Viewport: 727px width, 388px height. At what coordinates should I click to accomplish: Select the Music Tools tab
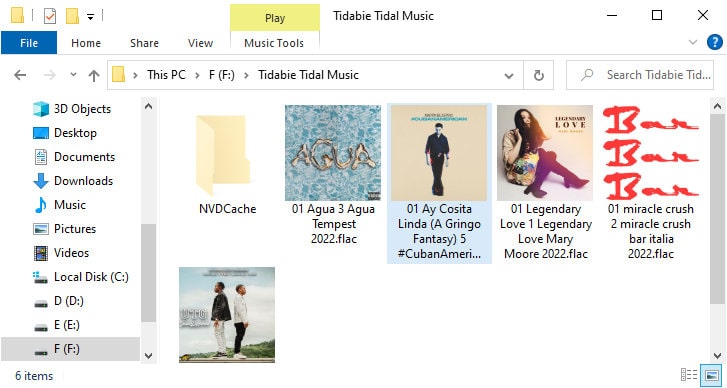click(x=274, y=43)
